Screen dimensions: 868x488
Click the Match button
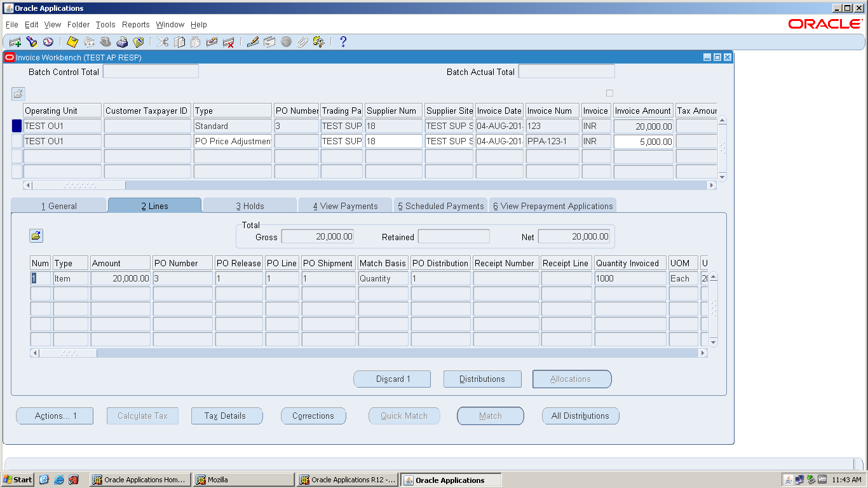pyautogui.click(x=491, y=416)
